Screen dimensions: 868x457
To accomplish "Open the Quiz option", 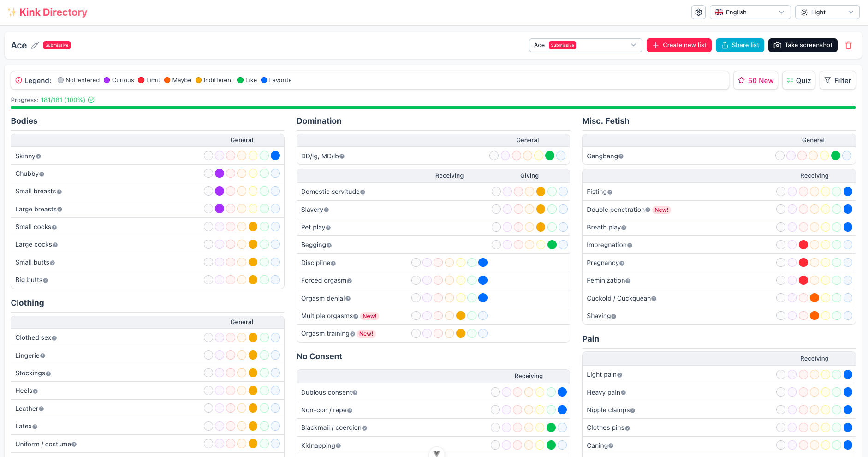I will coord(798,80).
